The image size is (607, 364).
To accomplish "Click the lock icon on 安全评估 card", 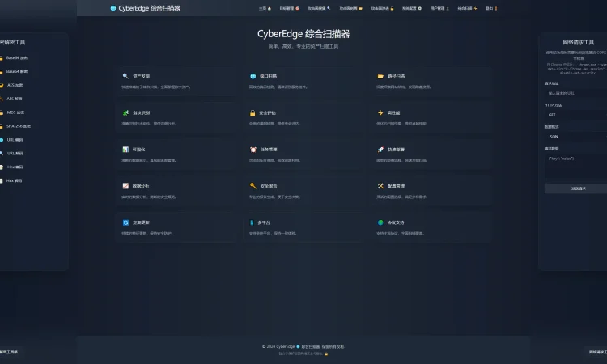I will pos(253,113).
